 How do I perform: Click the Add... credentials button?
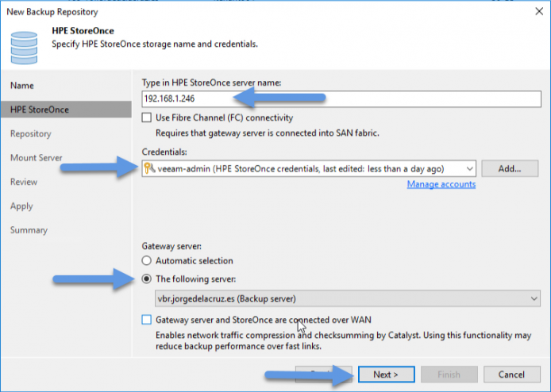pos(510,168)
